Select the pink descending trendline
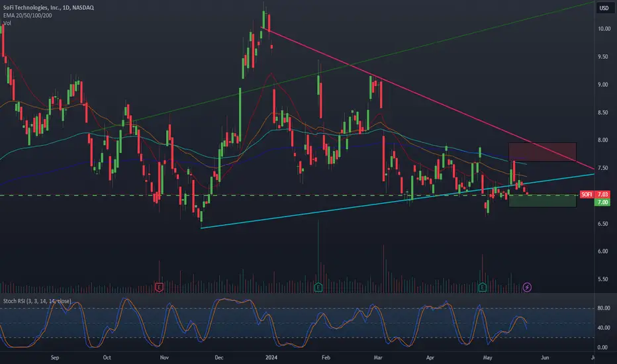617x364 pixels. click(428, 99)
